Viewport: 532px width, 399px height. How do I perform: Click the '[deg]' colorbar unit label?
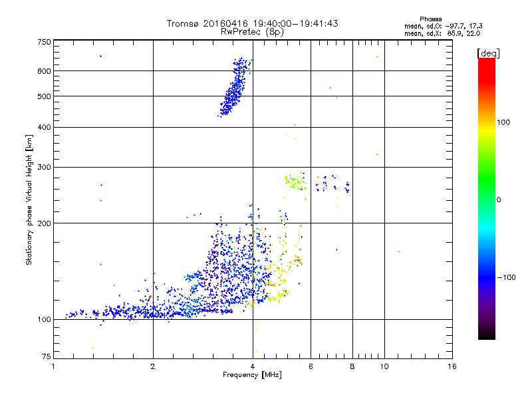point(488,54)
